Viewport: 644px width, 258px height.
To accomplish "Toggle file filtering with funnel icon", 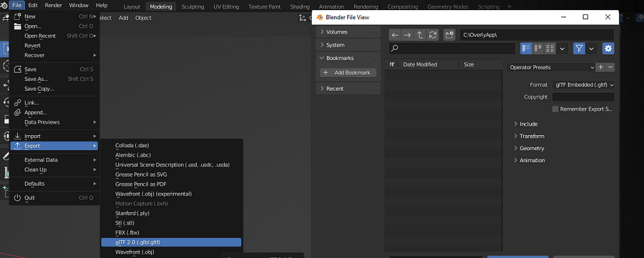I will coord(579,49).
